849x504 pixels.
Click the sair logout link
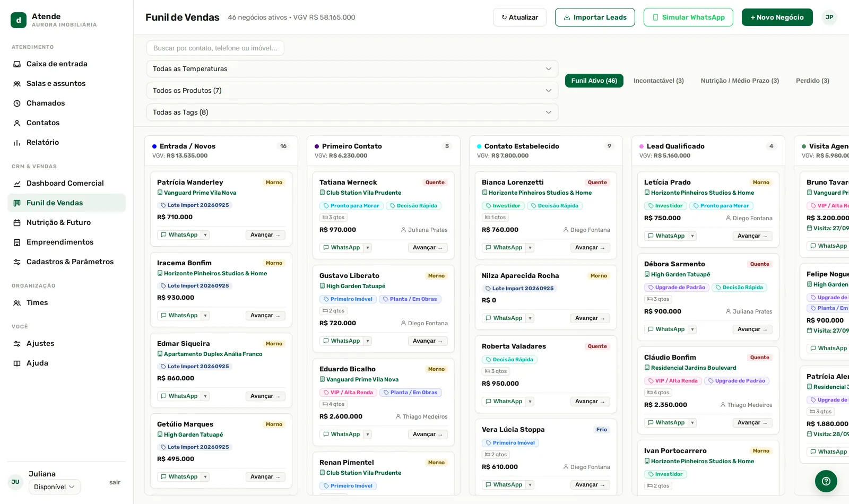pos(115,483)
